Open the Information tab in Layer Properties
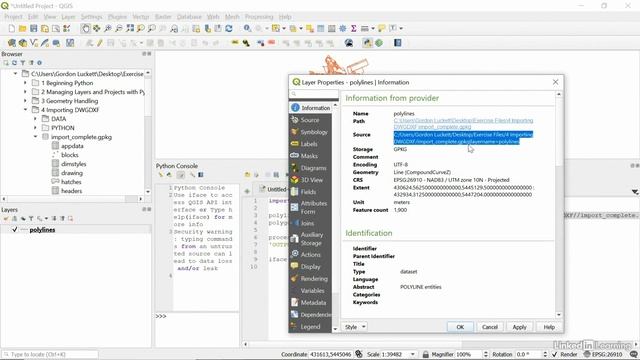The image size is (640, 360). point(311,108)
